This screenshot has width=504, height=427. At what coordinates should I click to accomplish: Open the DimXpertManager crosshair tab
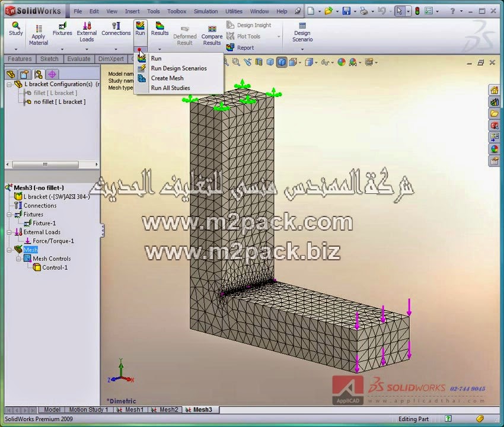(52, 74)
